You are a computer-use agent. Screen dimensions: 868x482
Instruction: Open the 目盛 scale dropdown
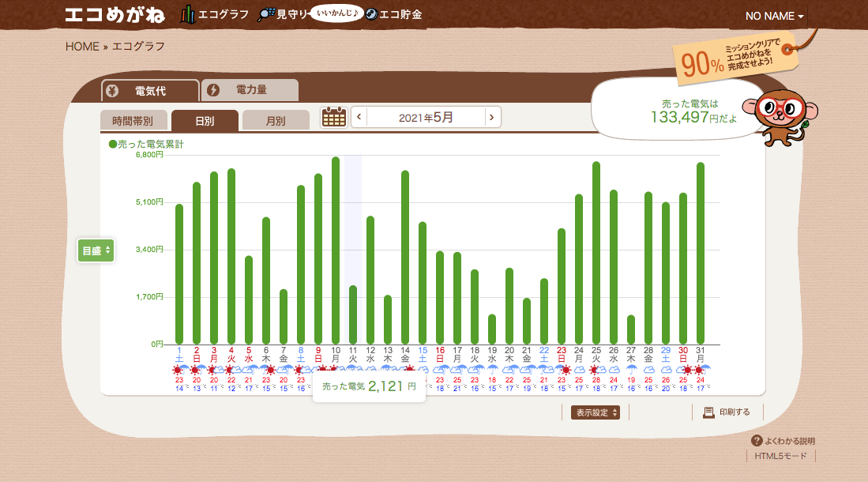pyautogui.click(x=96, y=251)
